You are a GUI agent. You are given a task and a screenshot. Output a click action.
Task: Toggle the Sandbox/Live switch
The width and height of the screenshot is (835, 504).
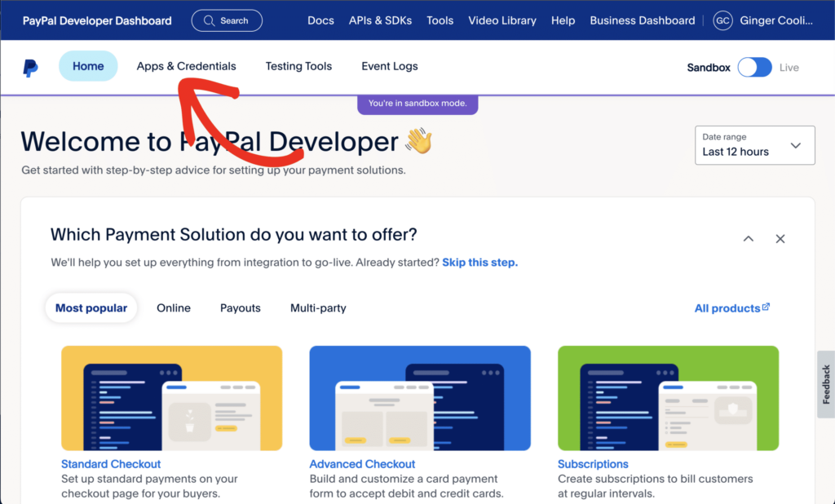pyautogui.click(x=754, y=68)
